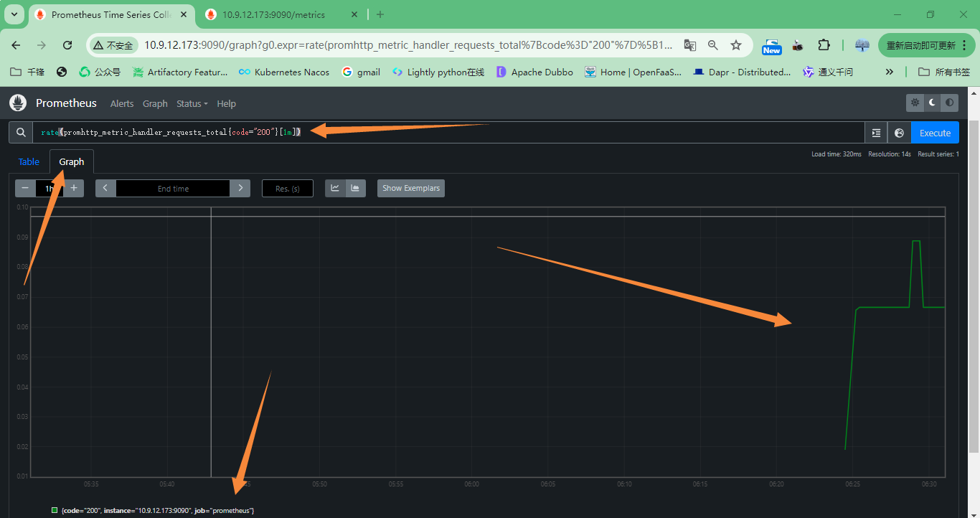Click the Prometheus flame logo
The image size is (980, 518).
[x=18, y=103]
